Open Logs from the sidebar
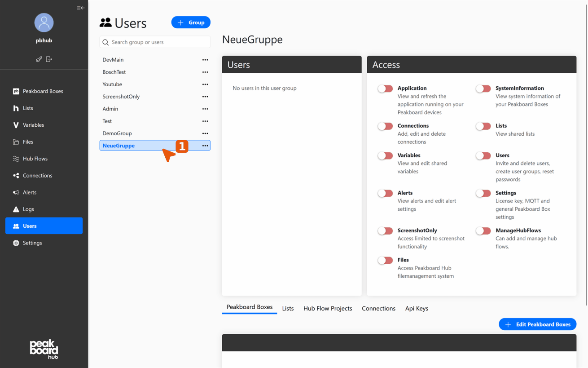 click(28, 209)
